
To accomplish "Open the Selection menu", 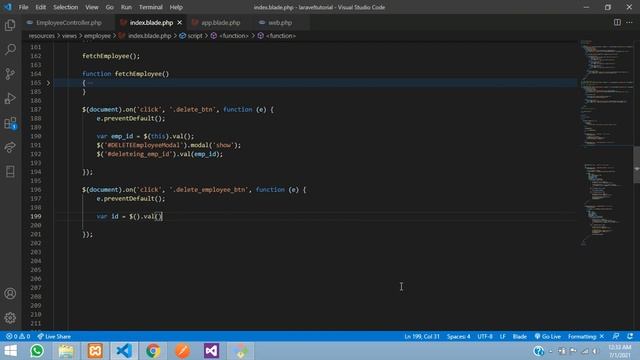I will (65, 7).
